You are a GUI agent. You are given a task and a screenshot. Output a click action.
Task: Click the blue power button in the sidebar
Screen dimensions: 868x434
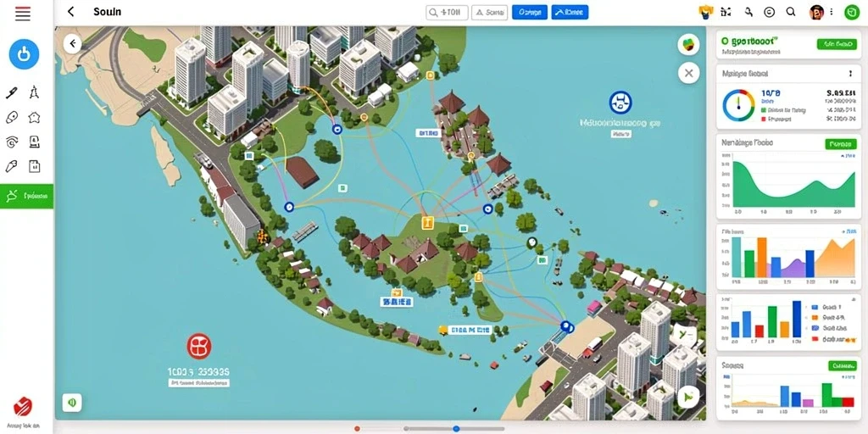point(24,54)
